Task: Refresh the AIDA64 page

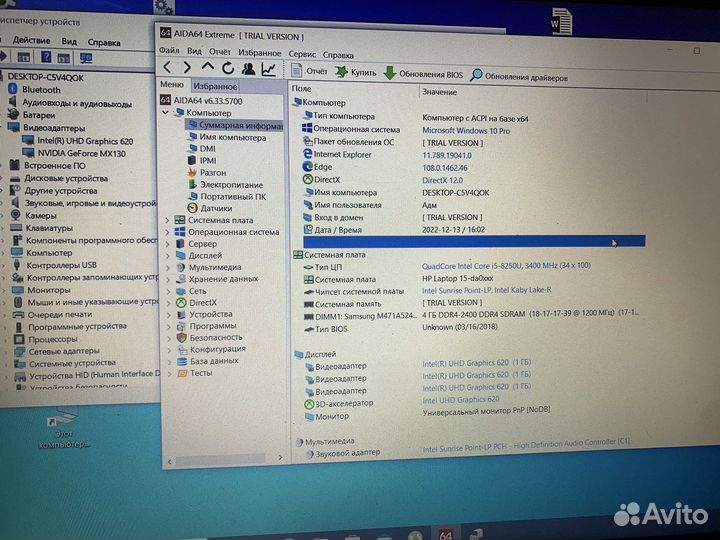Action: tap(228, 68)
